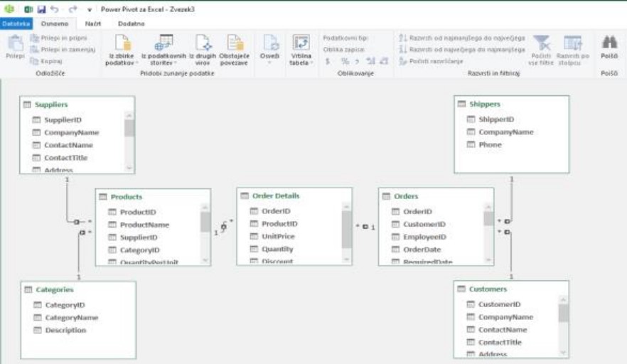Apply percent format icon
Viewport: 627px width, 364px height.
(x=345, y=61)
